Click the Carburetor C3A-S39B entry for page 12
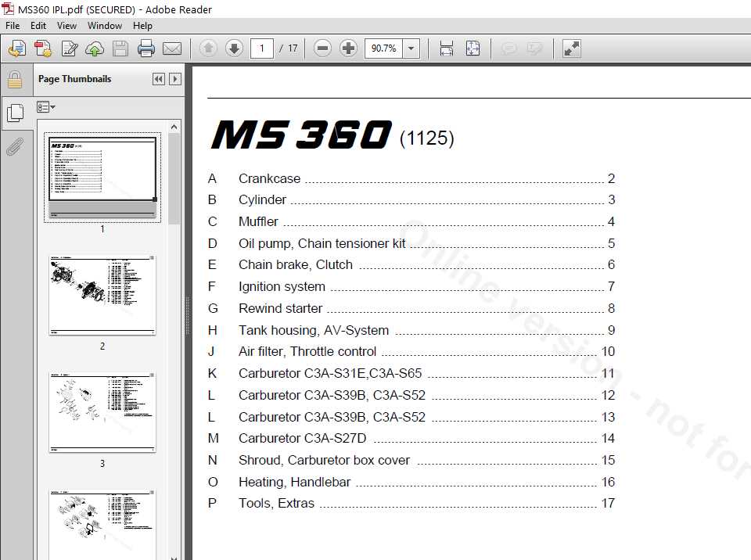 411,395
